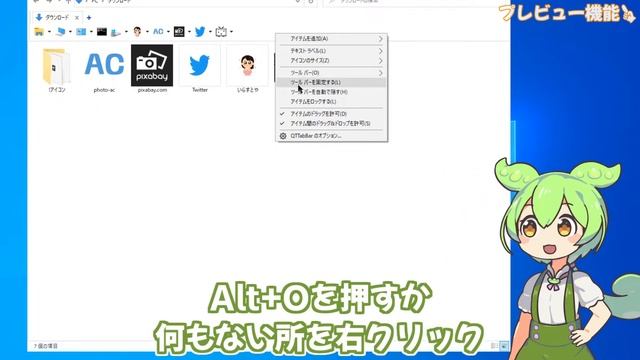Click the desk workspace icon in the toolbar
Viewport: 640px width, 360px height.
[116, 32]
